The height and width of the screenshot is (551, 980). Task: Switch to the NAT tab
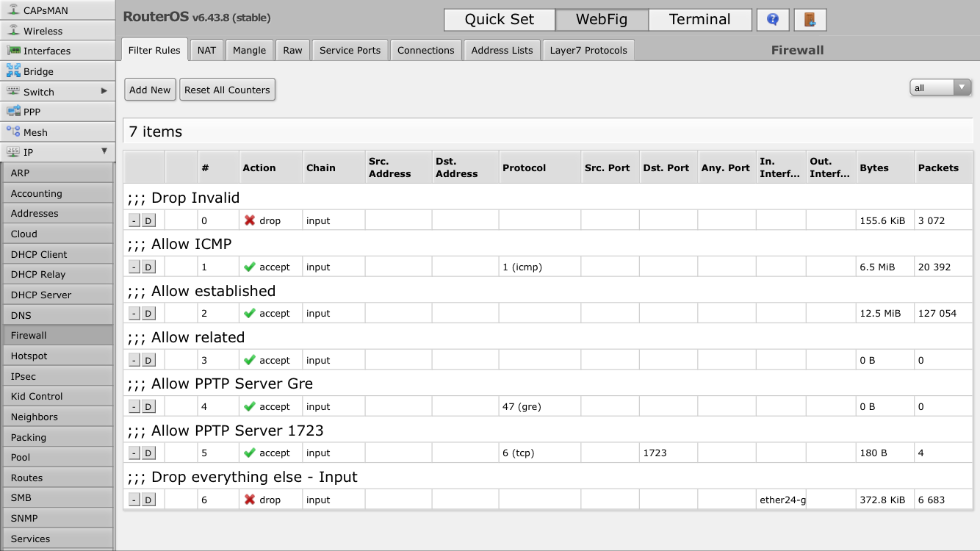pos(206,50)
